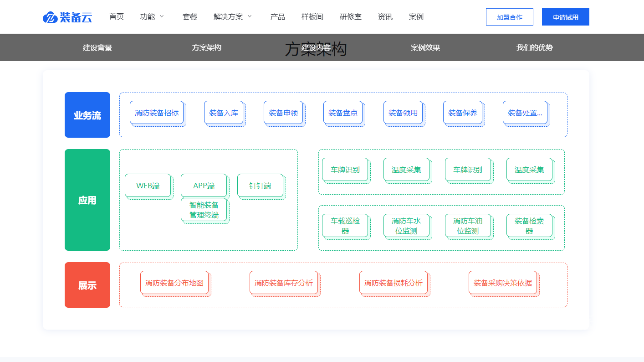Select the 消防装备招标 card

pyautogui.click(x=157, y=113)
